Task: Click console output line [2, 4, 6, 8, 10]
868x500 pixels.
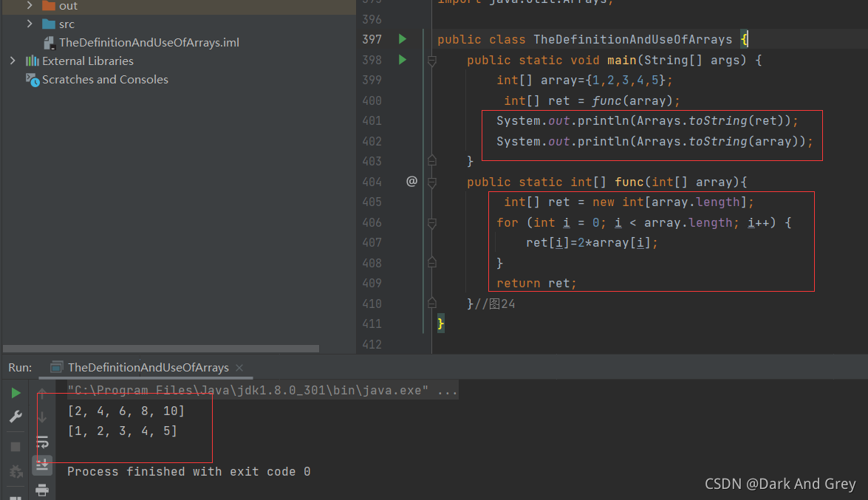Action: 126,411
